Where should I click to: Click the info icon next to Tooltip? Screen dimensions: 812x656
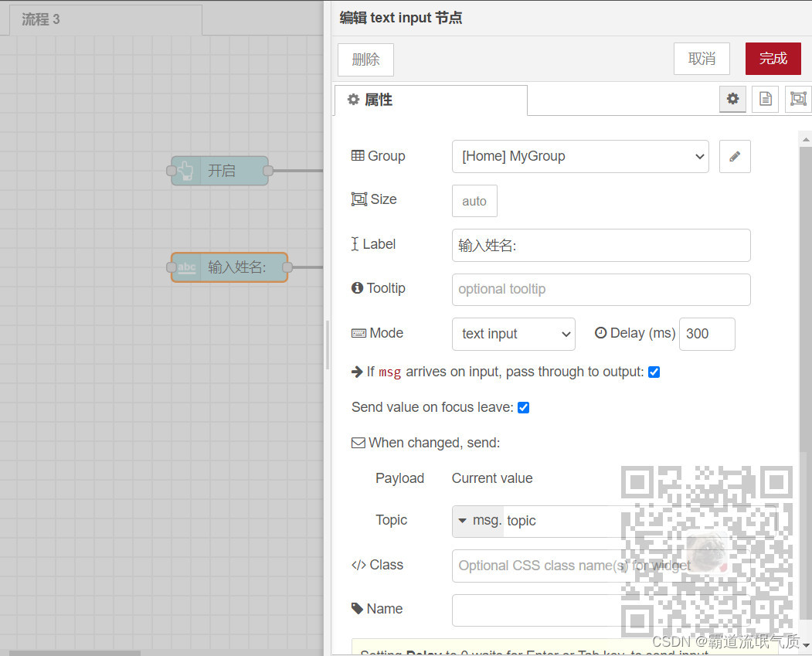click(356, 288)
